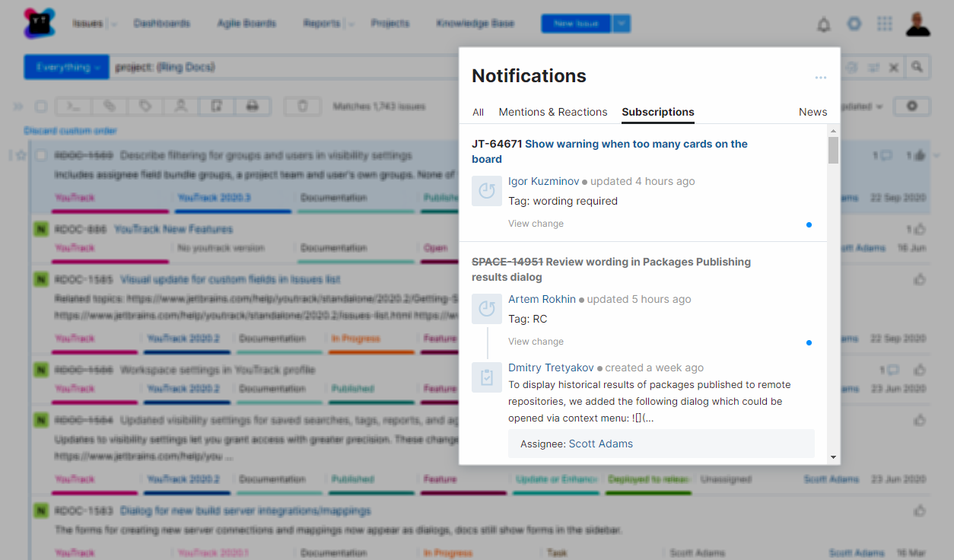
Task: Expand the New Issue dropdown arrow
Action: (x=622, y=24)
